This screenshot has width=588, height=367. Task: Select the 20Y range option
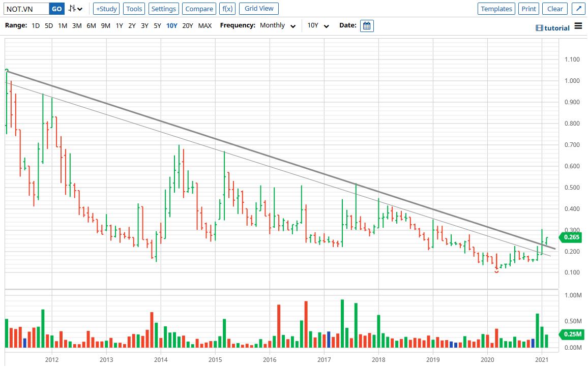187,25
